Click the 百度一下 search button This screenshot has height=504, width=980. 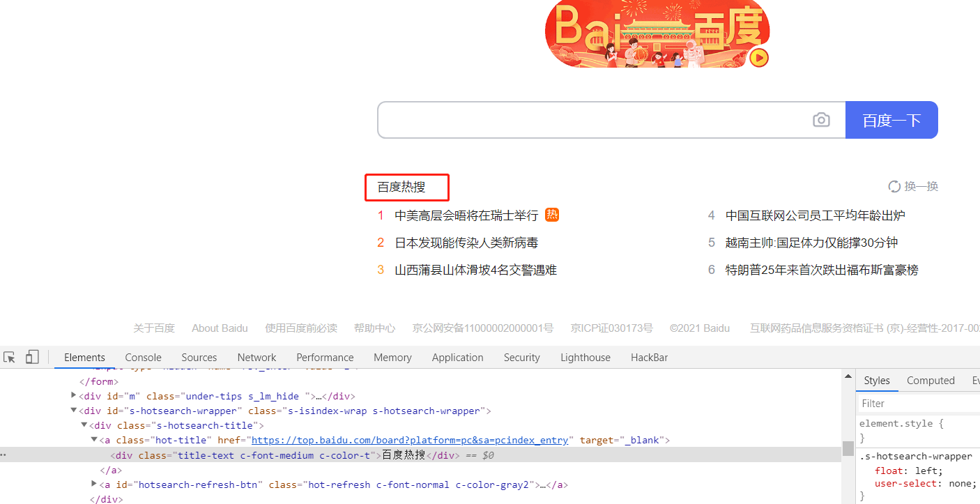point(891,120)
